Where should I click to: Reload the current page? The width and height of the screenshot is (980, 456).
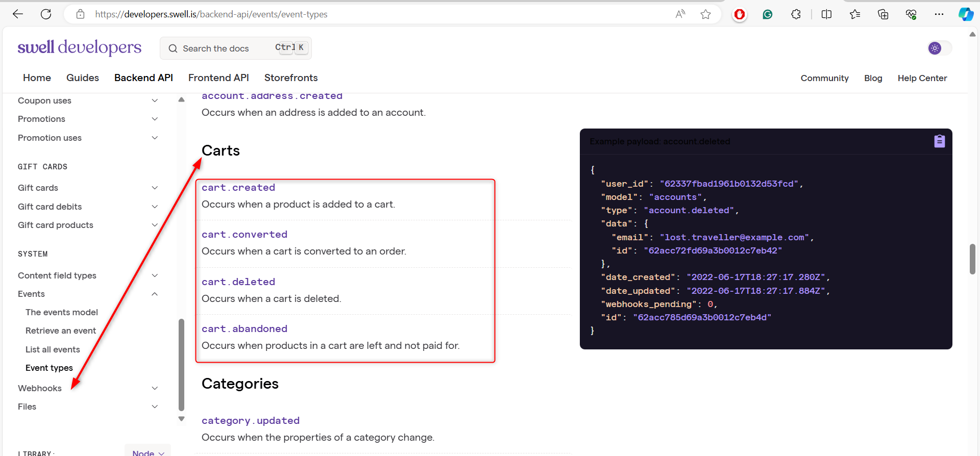tap(46, 14)
